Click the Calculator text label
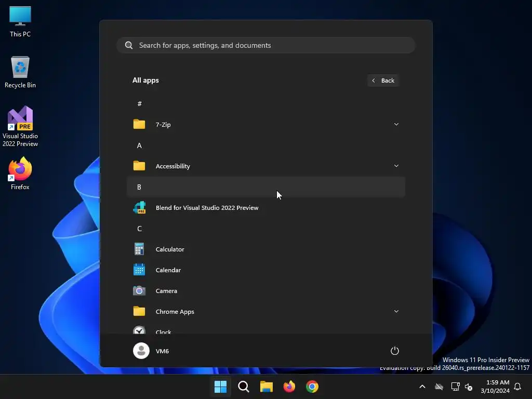The width and height of the screenshot is (532, 399). 170,249
